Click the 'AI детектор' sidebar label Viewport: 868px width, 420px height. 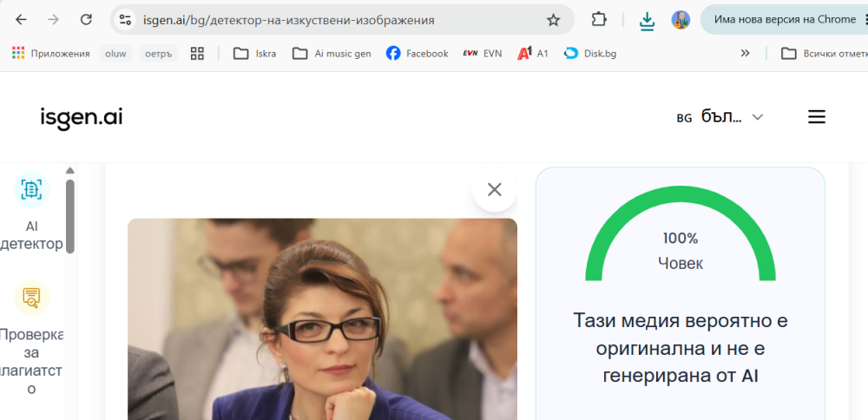[x=31, y=234]
